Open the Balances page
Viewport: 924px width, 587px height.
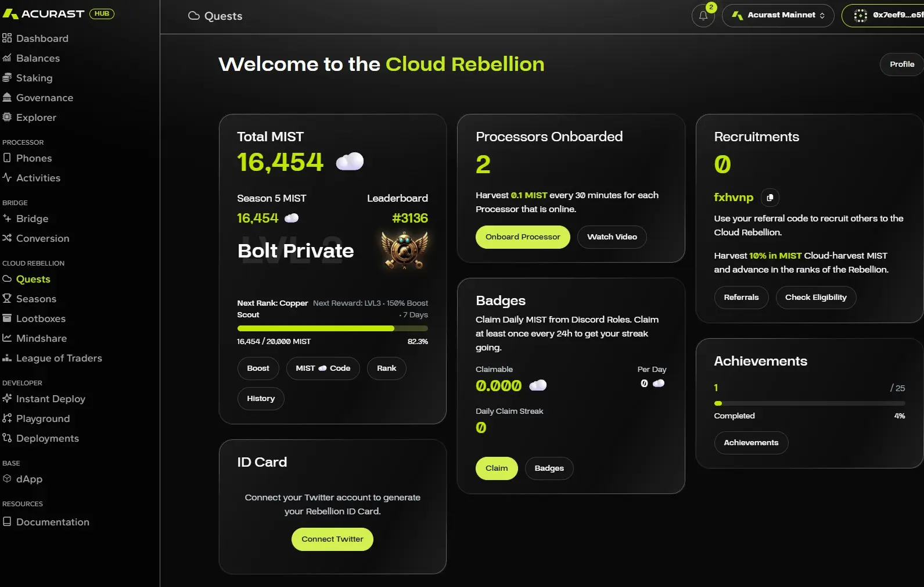coord(38,58)
